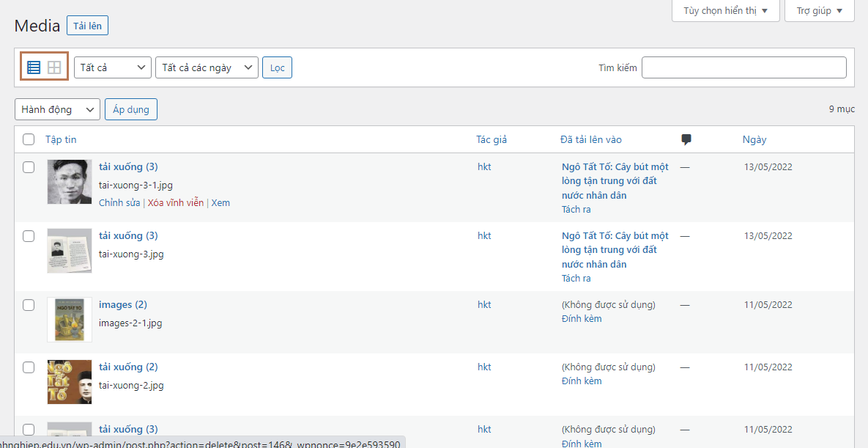Open the 'Hành động' bulk actions dropdown

[57, 109]
